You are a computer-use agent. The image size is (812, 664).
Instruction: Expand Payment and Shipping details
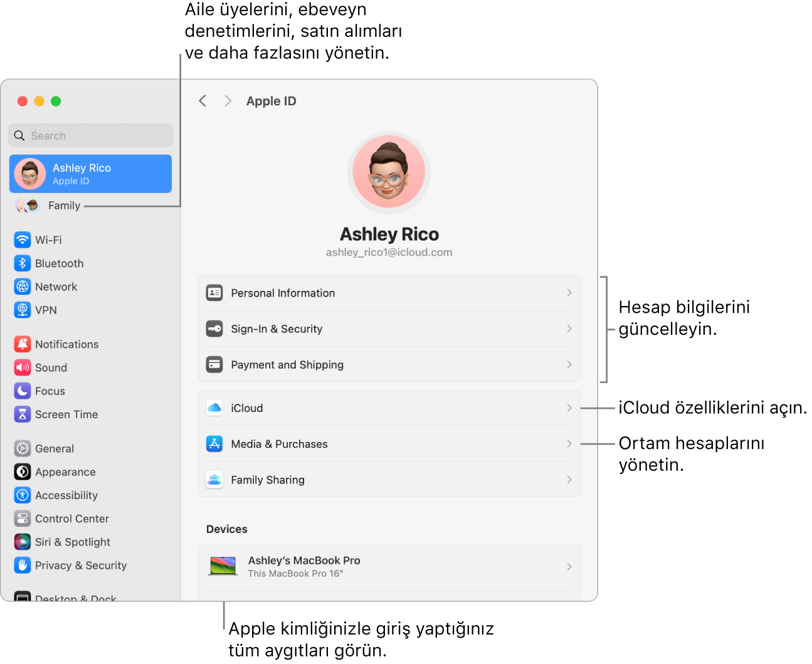tap(389, 364)
